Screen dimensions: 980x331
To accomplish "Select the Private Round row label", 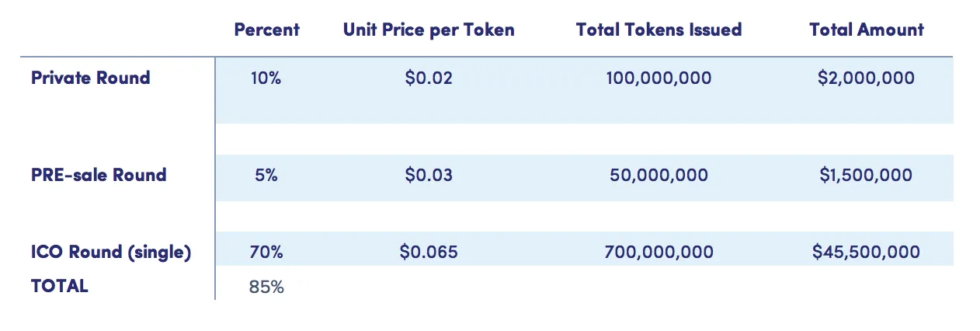I will (x=91, y=78).
